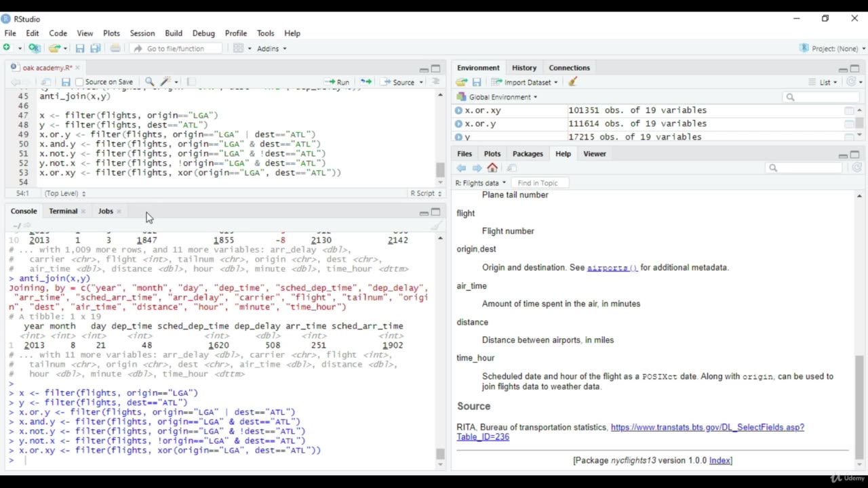This screenshot has width=868, height=488.
Task: Show document in new window icon
Action: [46, 82]
